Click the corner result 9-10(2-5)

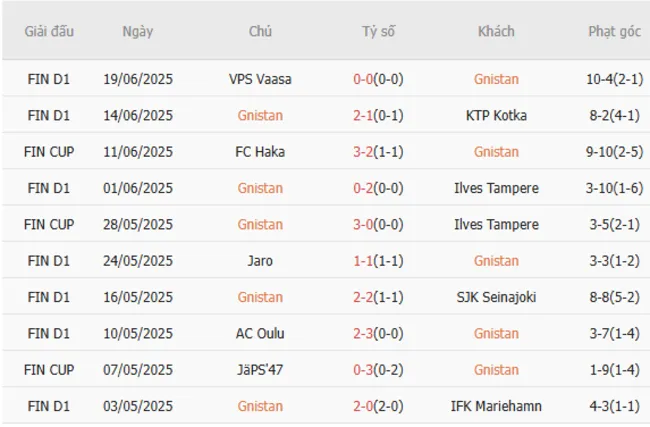click(614, 152)
